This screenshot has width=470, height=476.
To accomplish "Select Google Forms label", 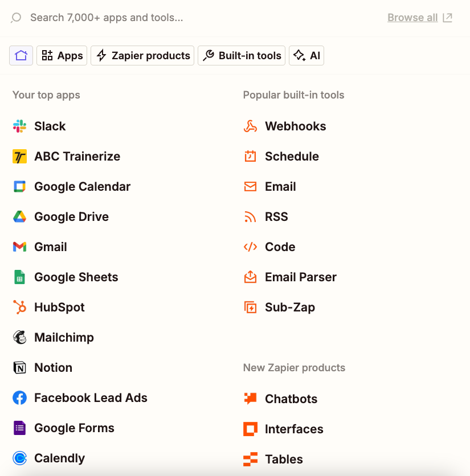I will pos(74,428).
